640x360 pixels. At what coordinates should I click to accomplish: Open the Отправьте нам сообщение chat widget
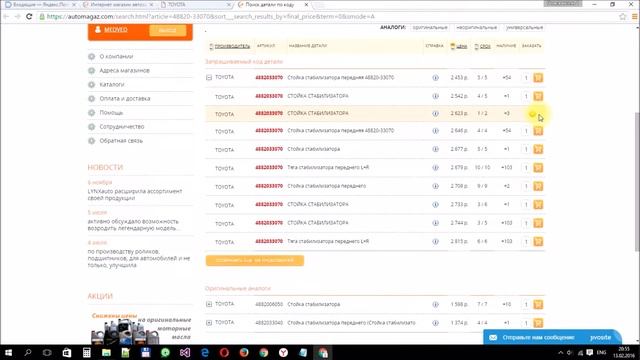click(552, 337)
